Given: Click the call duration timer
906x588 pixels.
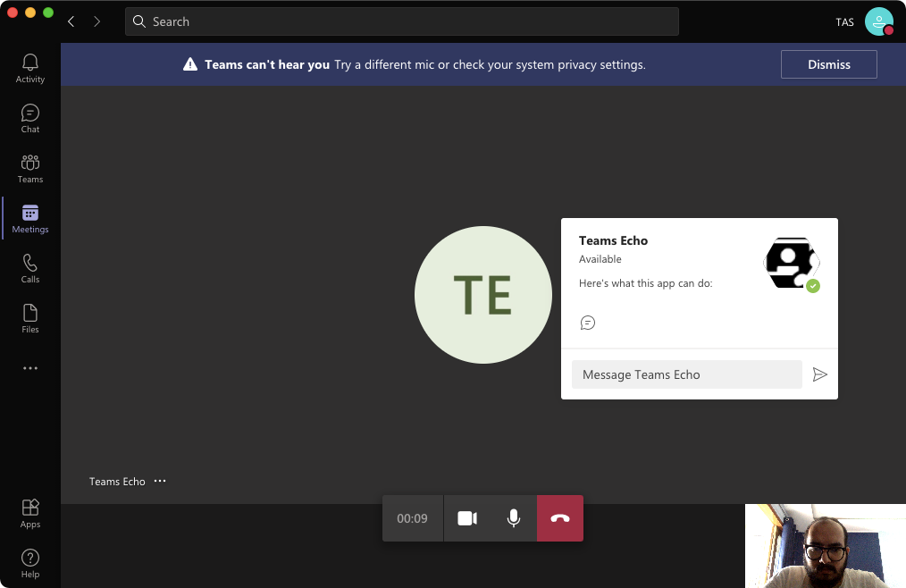Looking at the screenshot, I should coord(412,517).
